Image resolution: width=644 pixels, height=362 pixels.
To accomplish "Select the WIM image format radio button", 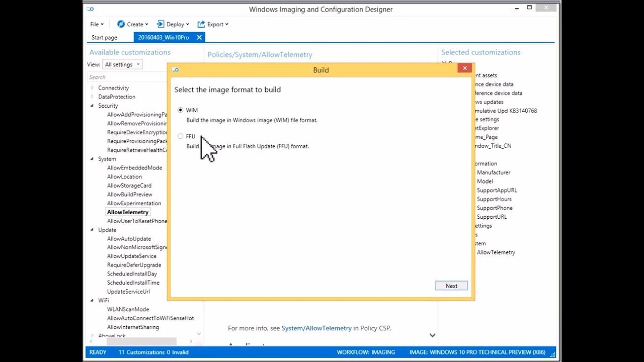I will click(181, 110).
